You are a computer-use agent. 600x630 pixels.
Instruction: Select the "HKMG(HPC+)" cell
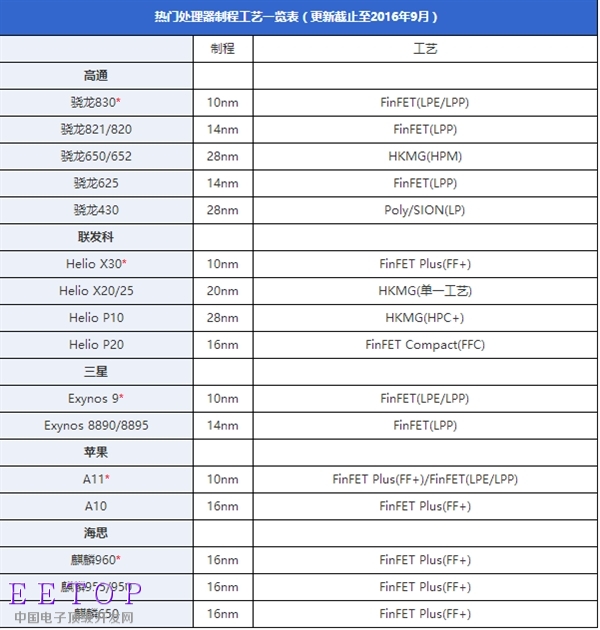point(425,318)
